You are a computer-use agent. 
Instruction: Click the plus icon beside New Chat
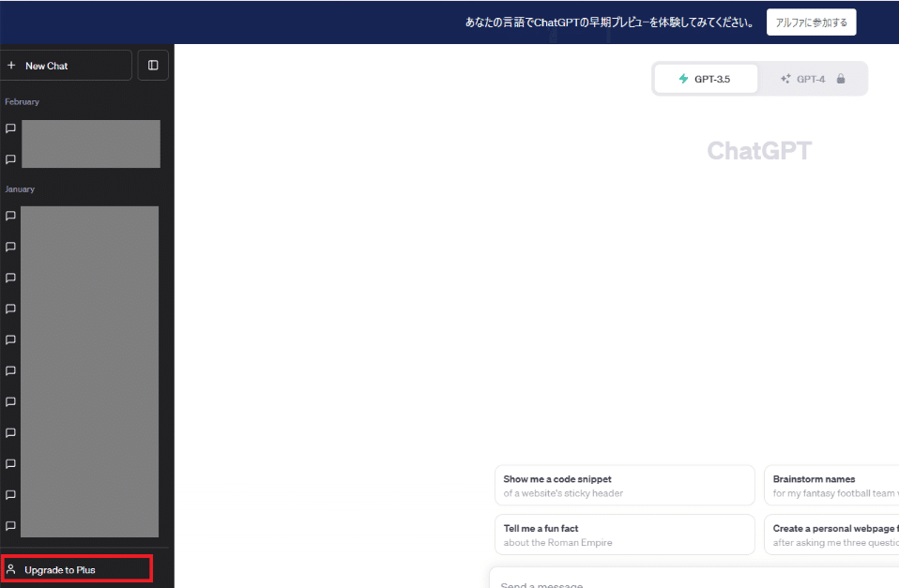click(11, 66)
